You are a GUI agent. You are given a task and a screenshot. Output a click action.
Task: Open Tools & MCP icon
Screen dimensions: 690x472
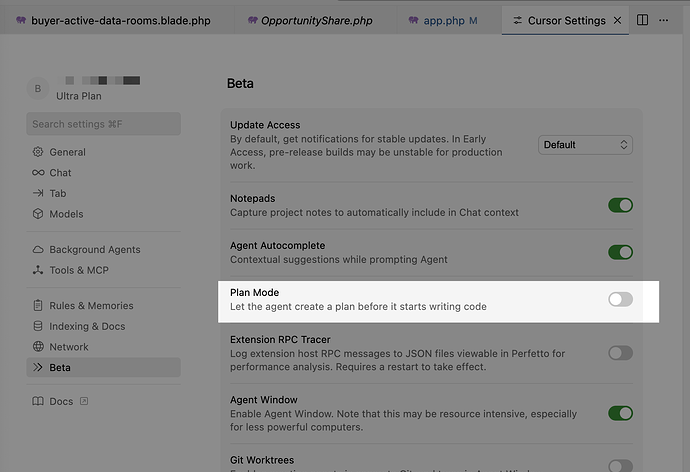pos(38,270)
